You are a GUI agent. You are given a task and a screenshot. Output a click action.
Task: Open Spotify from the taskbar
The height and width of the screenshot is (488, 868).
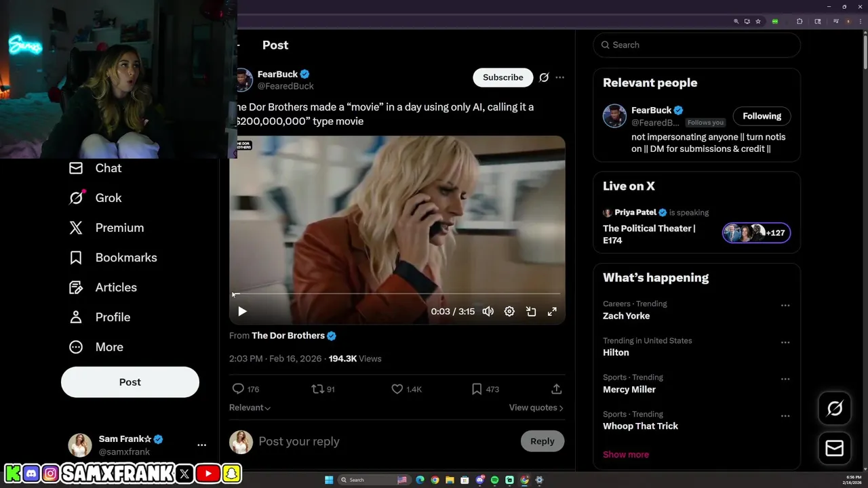coord(494,480)
